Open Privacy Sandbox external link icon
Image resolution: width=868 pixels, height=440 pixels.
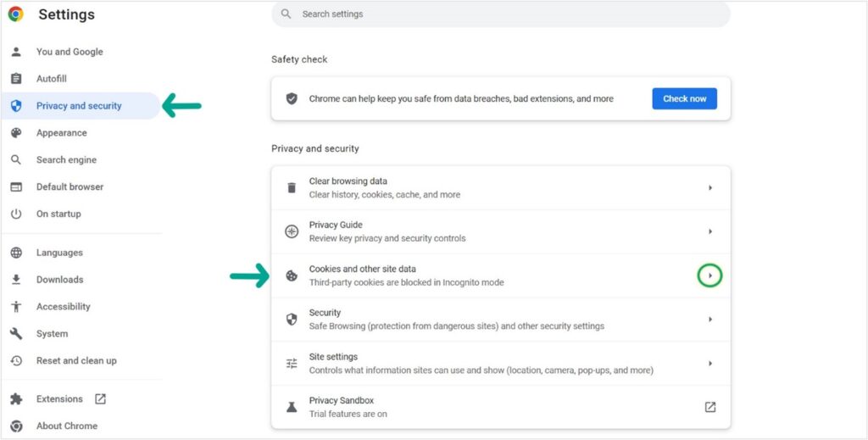(x=710, y=407)
